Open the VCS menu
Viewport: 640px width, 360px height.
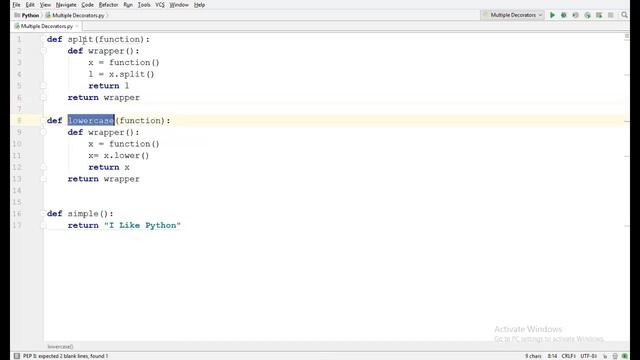coord(160,5)
